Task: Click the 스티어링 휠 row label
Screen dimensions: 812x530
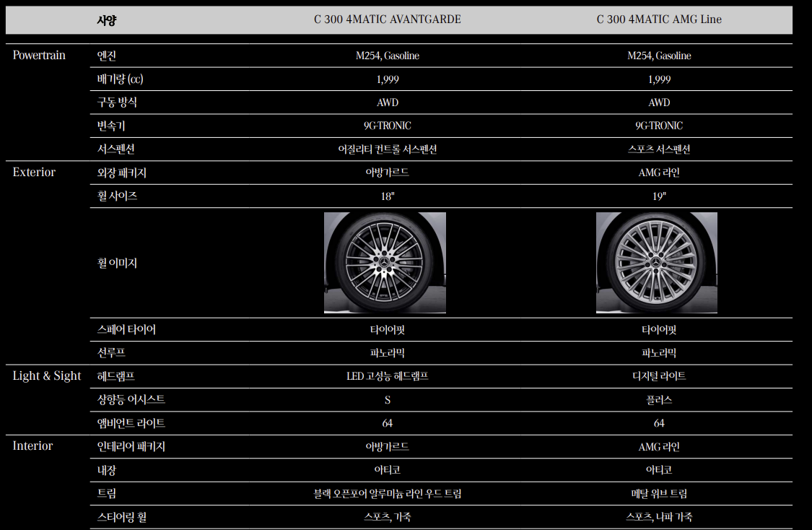Action: (x=122, y=516)
